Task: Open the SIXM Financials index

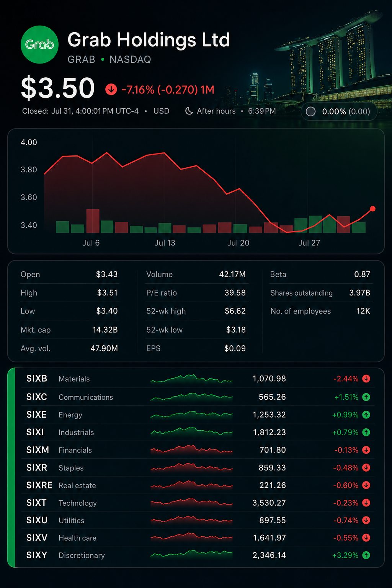Action: 198,450
